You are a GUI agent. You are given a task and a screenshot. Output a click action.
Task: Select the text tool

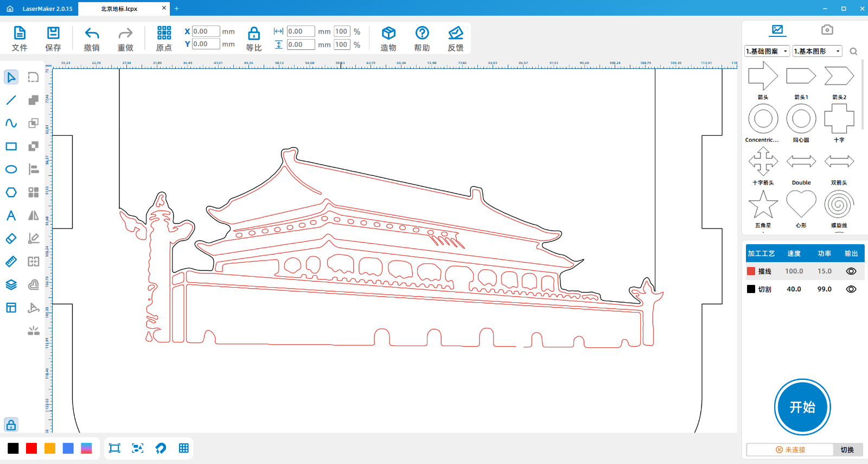pos(11,215)
